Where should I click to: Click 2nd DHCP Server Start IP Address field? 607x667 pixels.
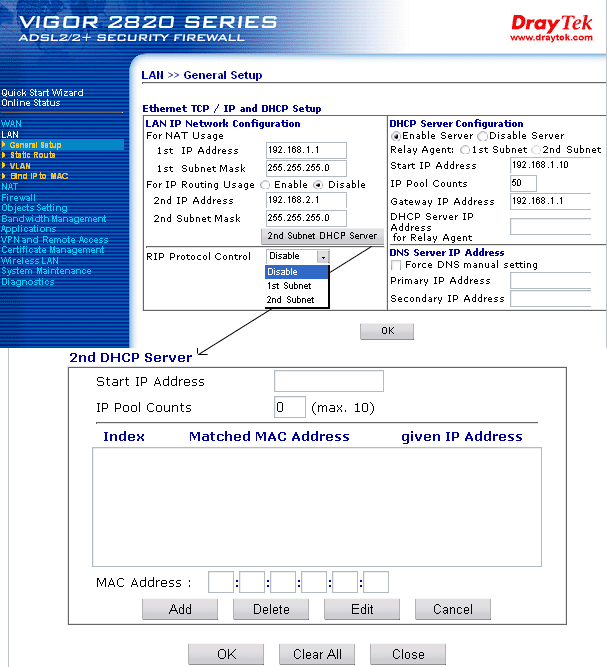tap(329, 381)
